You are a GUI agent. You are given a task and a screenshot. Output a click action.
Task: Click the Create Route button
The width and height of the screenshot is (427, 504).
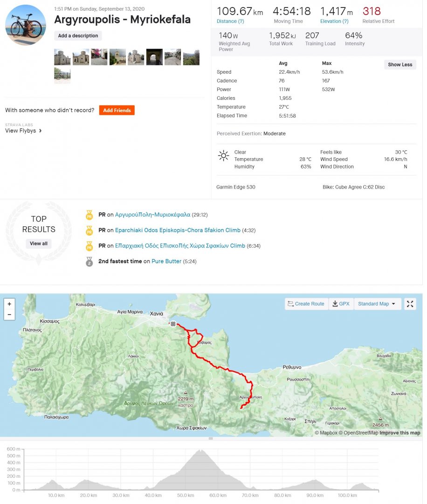[x=306, y=304]
